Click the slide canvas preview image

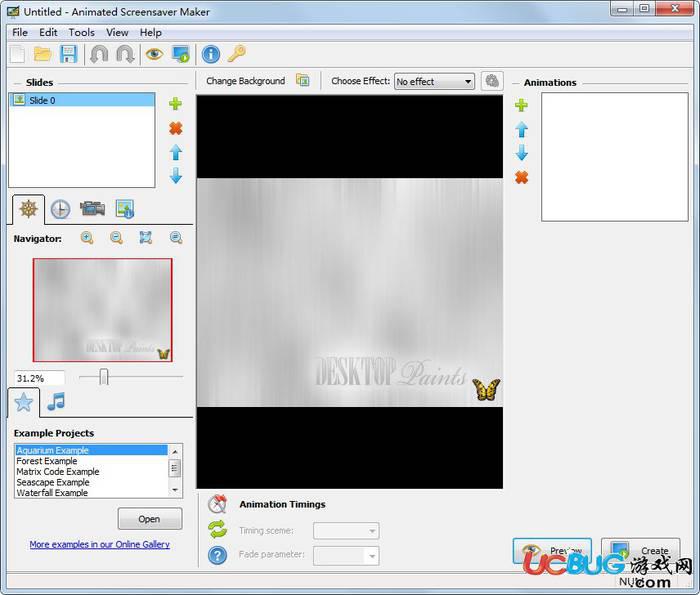pos(350,292)
